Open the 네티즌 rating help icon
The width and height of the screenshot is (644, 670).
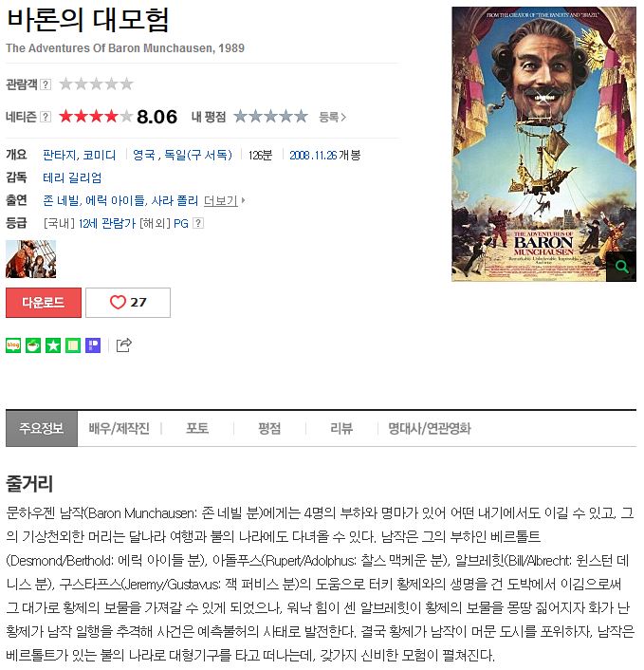click(46, 117)
